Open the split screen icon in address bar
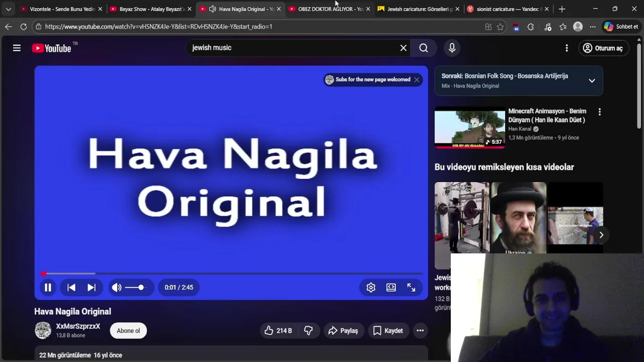This screenshot has height=362, width=644. pos(488,27)
